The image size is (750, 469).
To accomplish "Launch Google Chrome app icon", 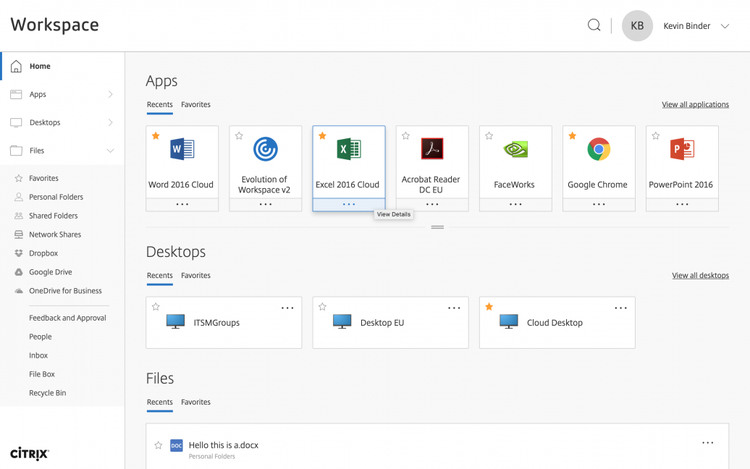I will pyautogui.click(x=599, y=149).
